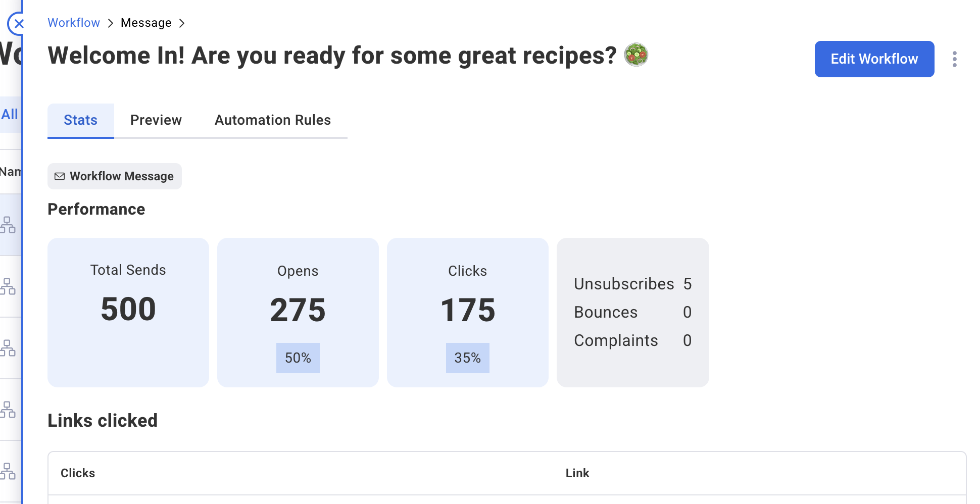The height and width of the screenshot is (504, 980).
Task: Open the menu beside Edit Workflow button
Action: coord(955,59)
